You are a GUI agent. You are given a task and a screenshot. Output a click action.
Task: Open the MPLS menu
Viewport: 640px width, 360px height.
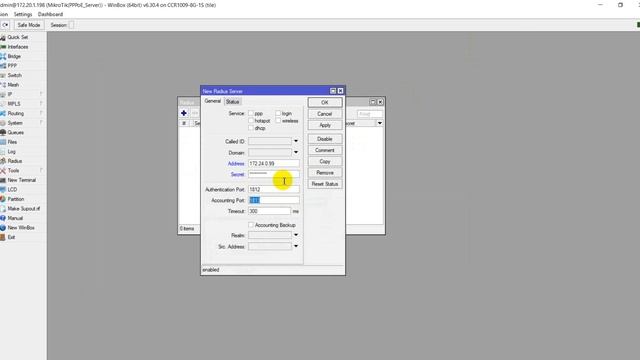tap(13, 104)
